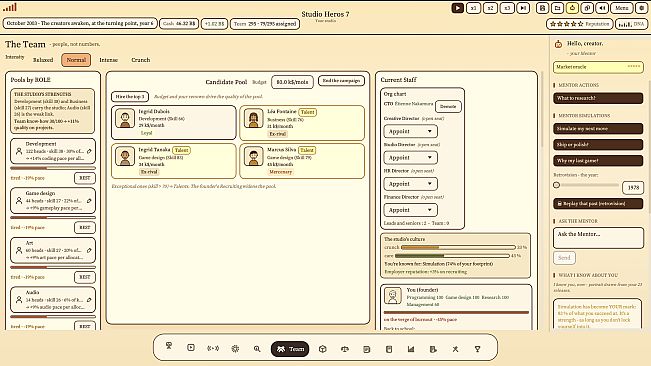Open the bar chart icon in bottom dock
This screenshot has width=651, height=366.
click(411, 349)
